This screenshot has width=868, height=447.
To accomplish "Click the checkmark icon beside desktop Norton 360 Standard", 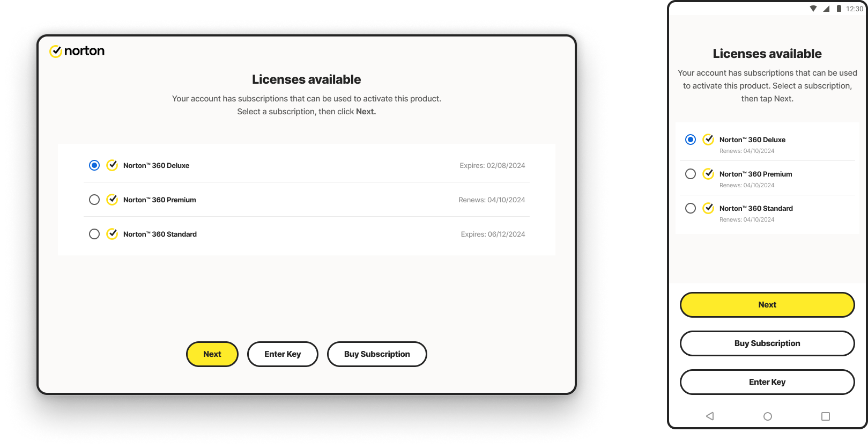I will [112, 234].
